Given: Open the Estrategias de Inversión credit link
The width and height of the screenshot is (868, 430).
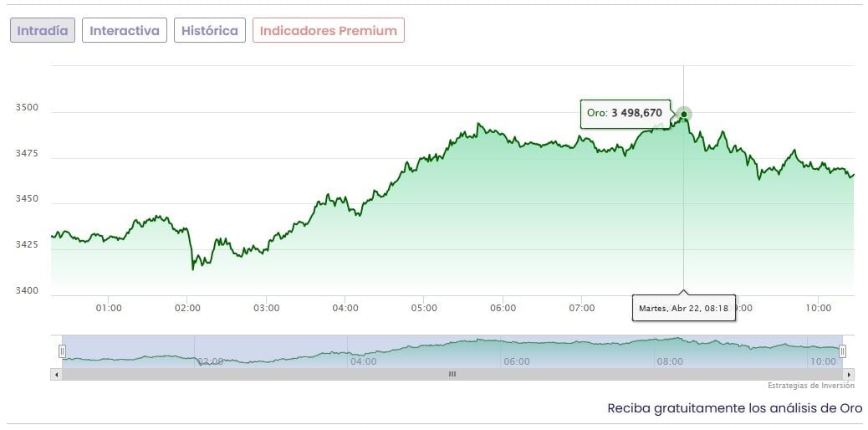Looking at the screenshot, I should coord(811,386).
